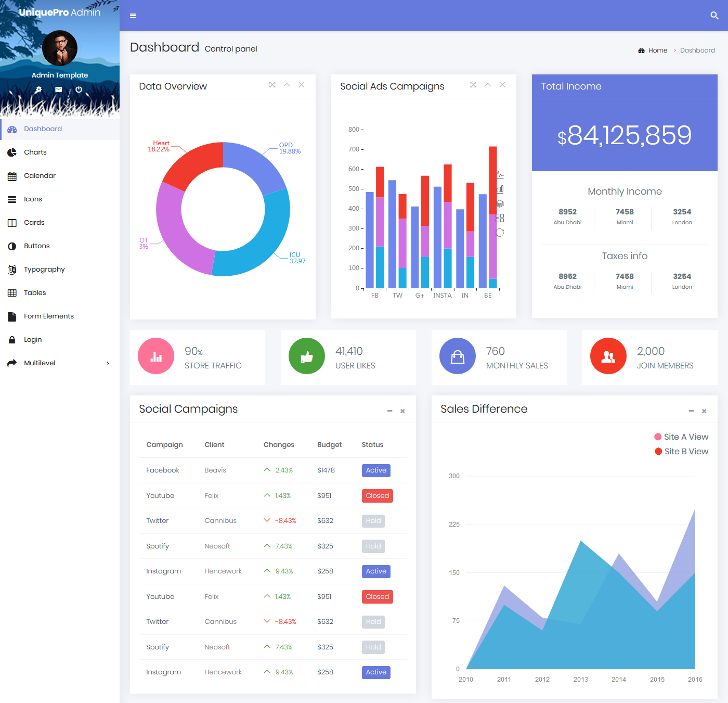Open Login in the sidebar
The width and height of the screenshot is (728, 703).
60,340
